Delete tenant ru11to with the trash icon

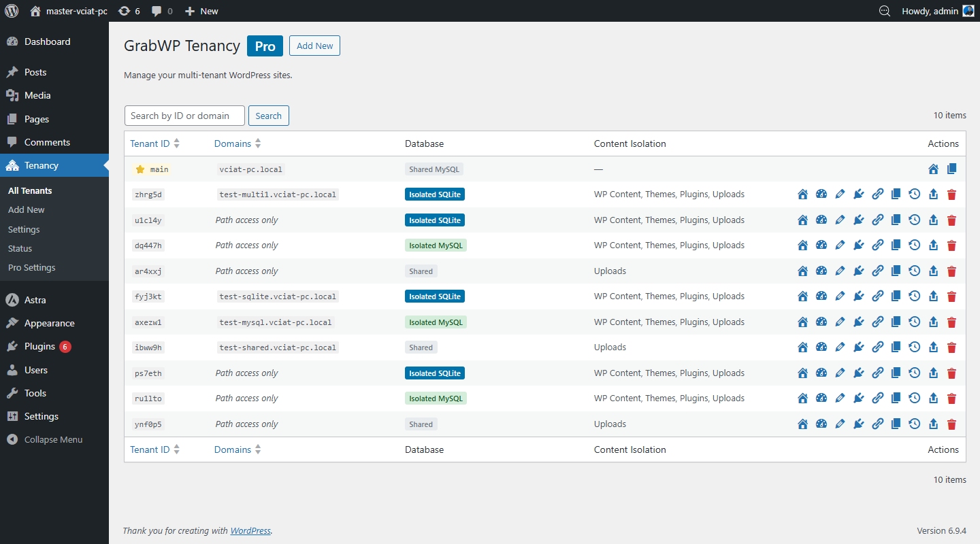(951, 398)
